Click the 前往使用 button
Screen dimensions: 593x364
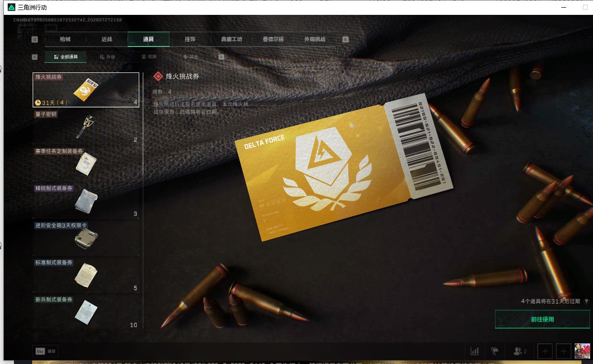(x=542, y=319)
